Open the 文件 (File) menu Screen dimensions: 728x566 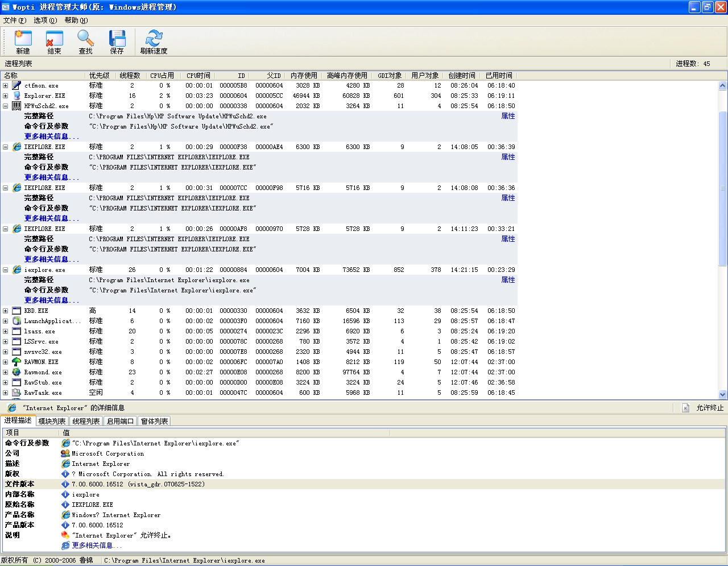[14, 20]
